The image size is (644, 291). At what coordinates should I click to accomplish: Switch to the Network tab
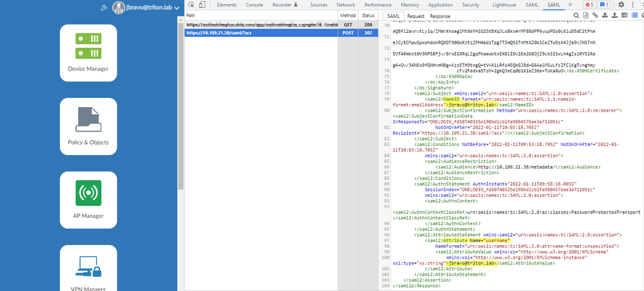(x=345, y=5)
